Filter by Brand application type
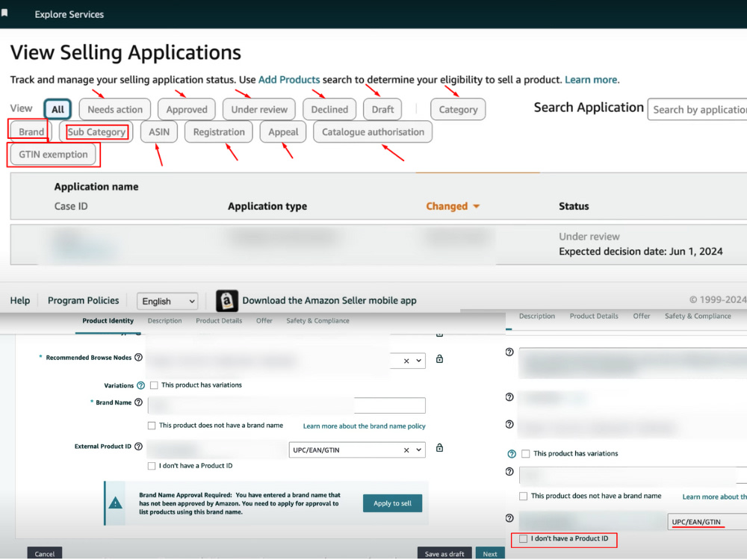 pos(31,131)
